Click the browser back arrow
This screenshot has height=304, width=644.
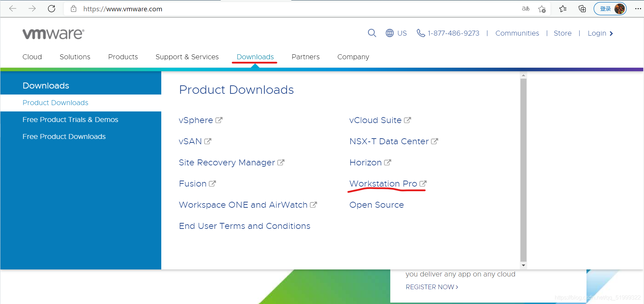[13, 8]
